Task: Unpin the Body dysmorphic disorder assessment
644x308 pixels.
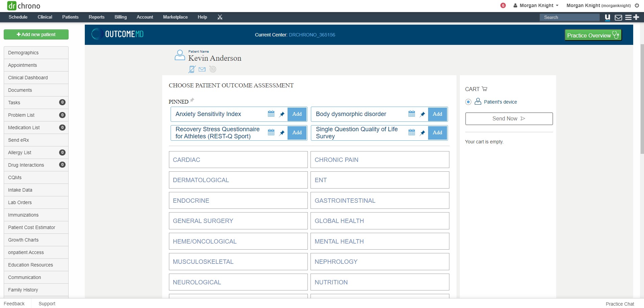Action: pos(422,114)
